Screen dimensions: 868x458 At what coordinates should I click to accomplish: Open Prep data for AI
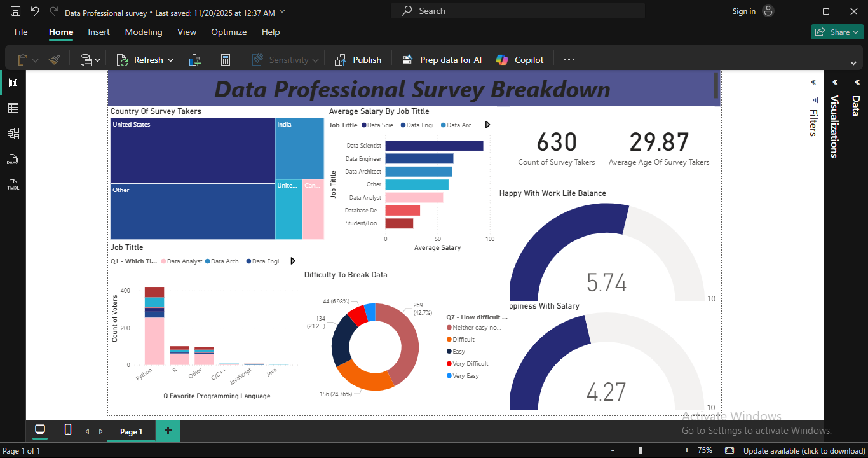(442, 60)
